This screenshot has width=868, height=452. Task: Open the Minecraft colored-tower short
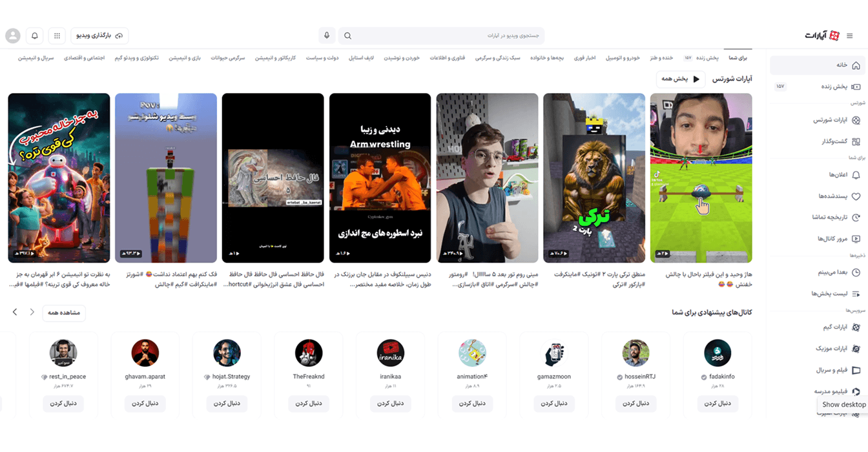pos(166,178)
